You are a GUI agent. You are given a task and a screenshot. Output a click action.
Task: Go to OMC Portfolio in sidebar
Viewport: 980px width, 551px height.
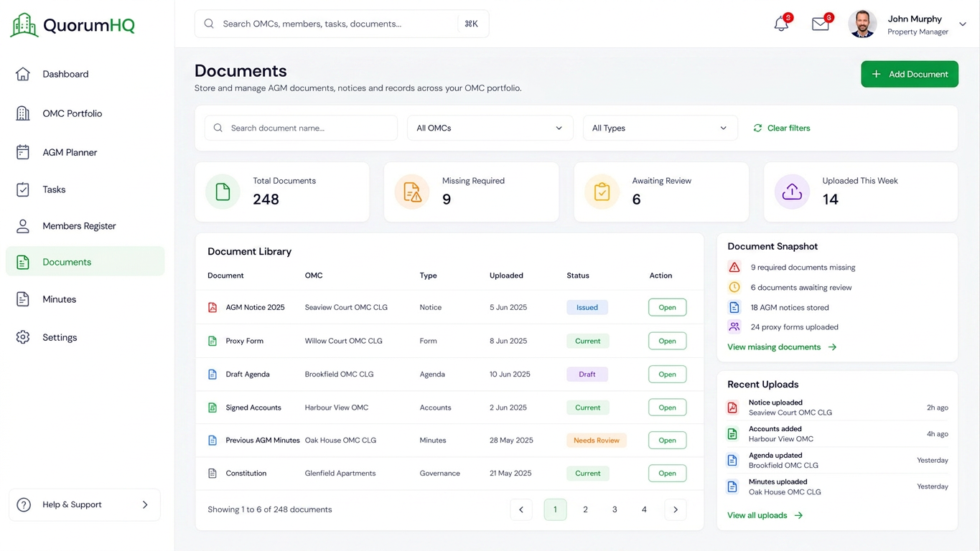85,113
